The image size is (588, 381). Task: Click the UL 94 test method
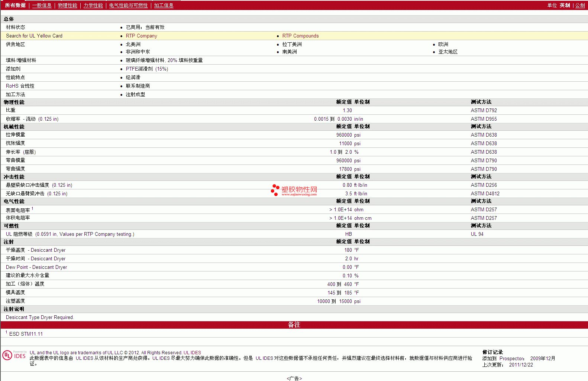coord(477,234)
